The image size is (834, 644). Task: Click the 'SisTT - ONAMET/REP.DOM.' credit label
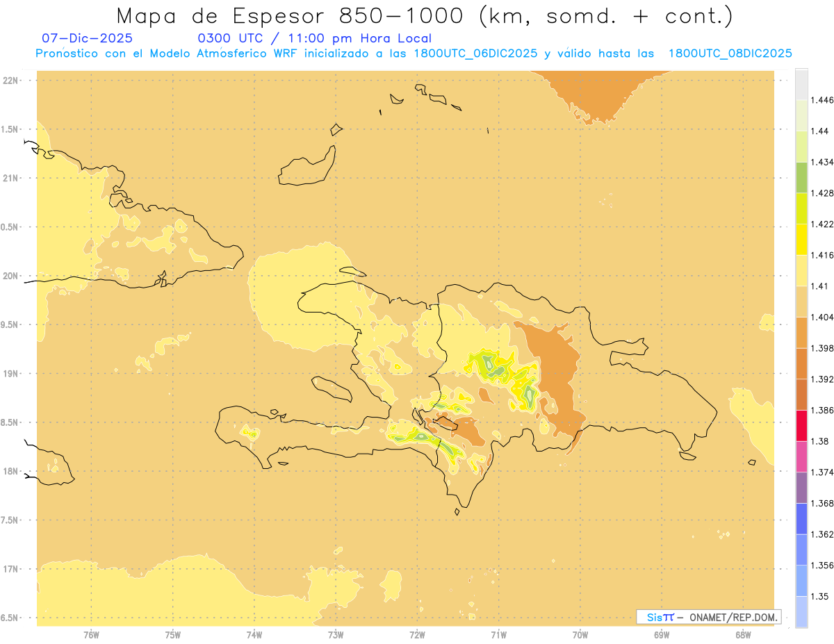[708, 617]
